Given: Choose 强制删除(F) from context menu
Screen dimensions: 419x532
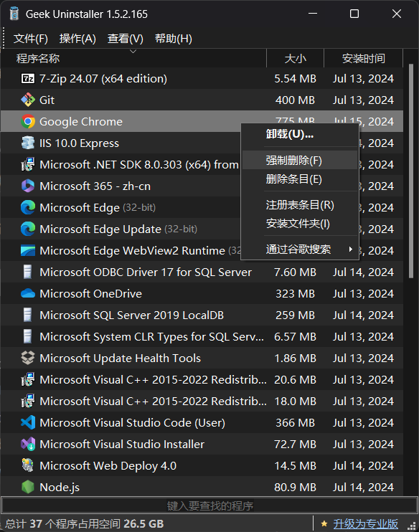Looking at the screenshot, I should point(299,160).
